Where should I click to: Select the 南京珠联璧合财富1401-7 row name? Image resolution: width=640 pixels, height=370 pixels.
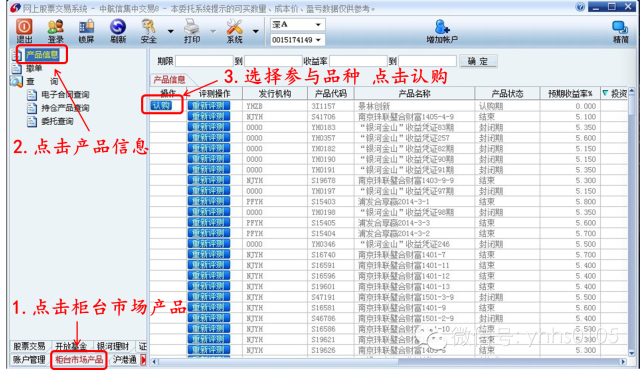tap(402, 254)
